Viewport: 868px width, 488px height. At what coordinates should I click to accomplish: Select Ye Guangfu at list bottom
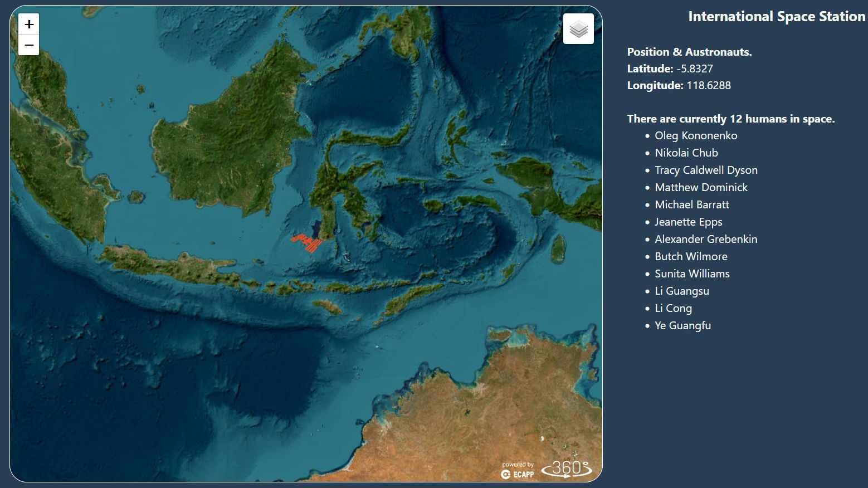[682, 325]
